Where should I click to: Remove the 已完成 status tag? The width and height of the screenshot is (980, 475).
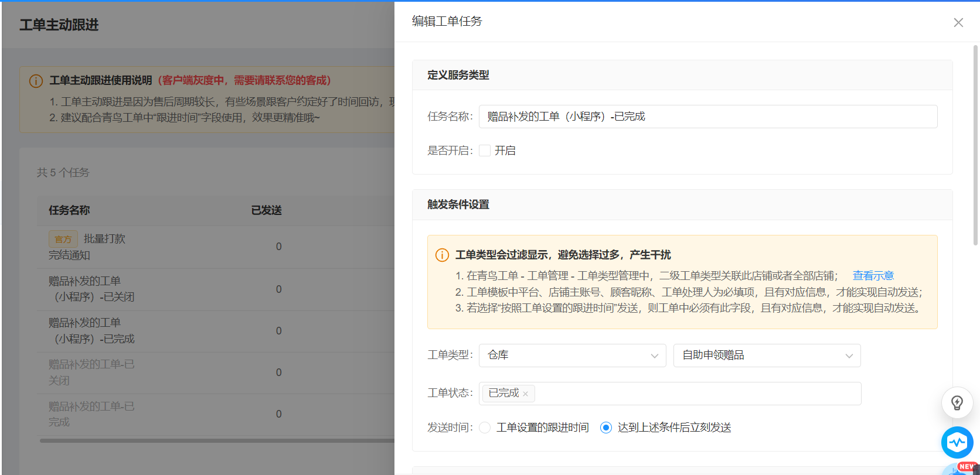pyautogui.click(x=525, y=394)
